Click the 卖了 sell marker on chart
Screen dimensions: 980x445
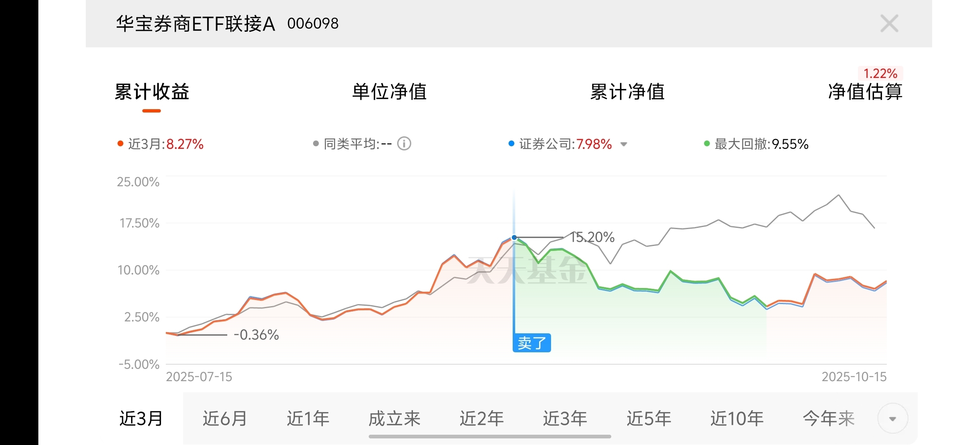tap(531, 343)
